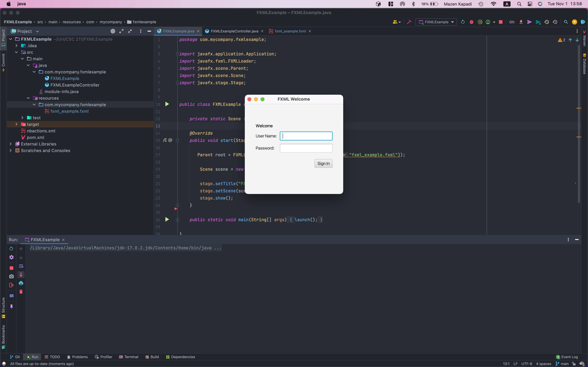Screen dimensions: 588x367
Task: Expand the External Libraries node
Action: (x=11, y=144)
